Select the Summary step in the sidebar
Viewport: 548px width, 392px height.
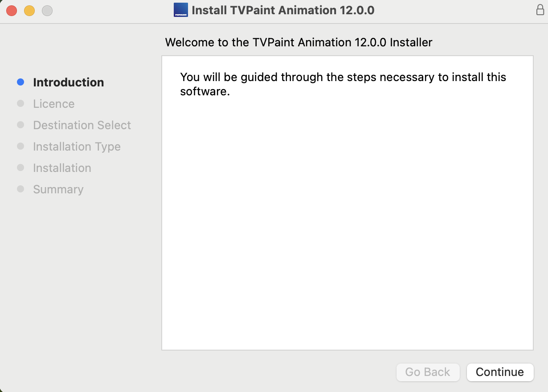coord(58,189)
